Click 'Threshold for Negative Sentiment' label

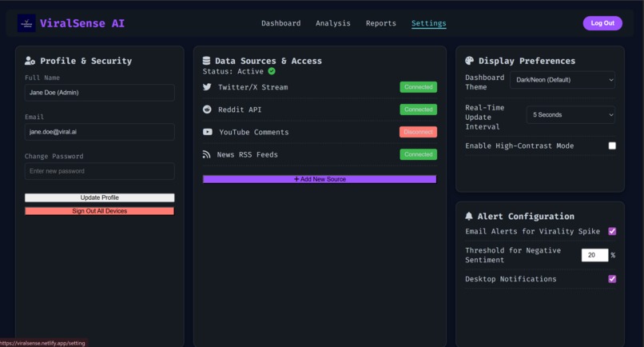[513, 255]
